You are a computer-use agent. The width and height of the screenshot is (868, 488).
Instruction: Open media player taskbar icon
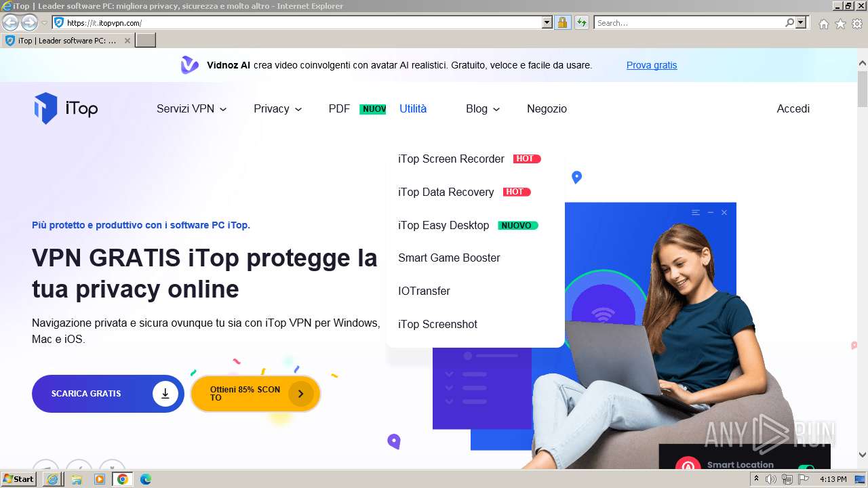[100, 479]
